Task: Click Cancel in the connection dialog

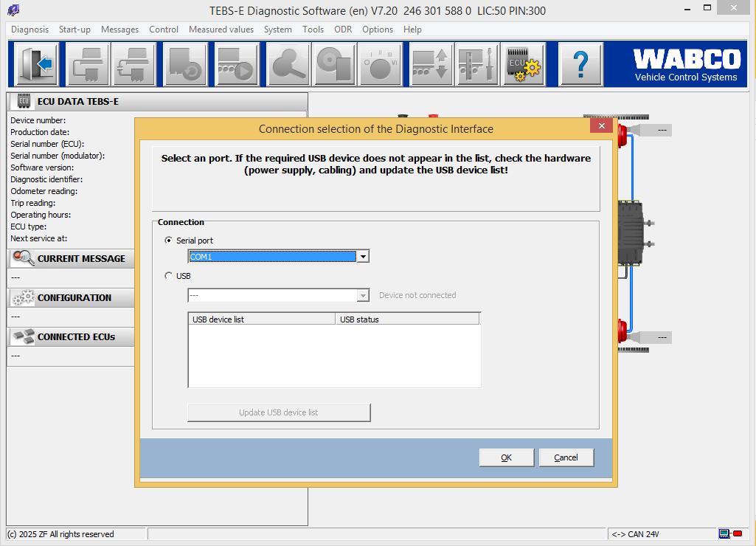Action: (x=566, y=457)
